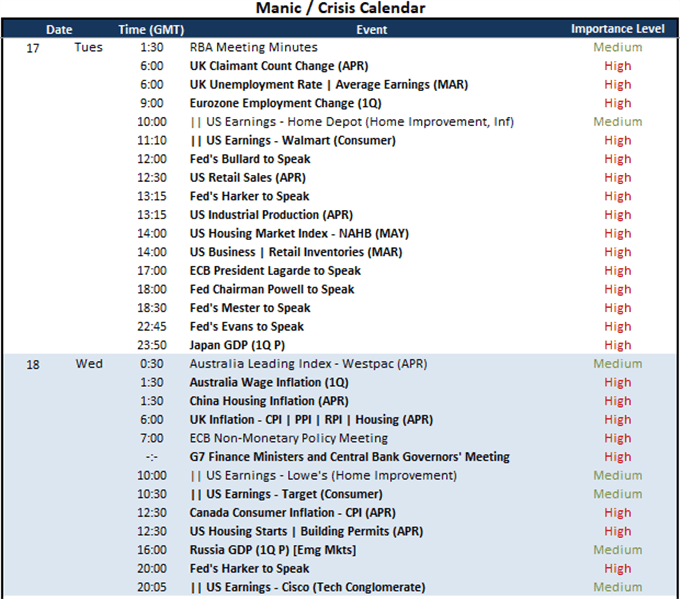This screenshot has width=680, height=599.
Task: Click 'High' importance for US Retail Sales
Action: tap(618, 178)
